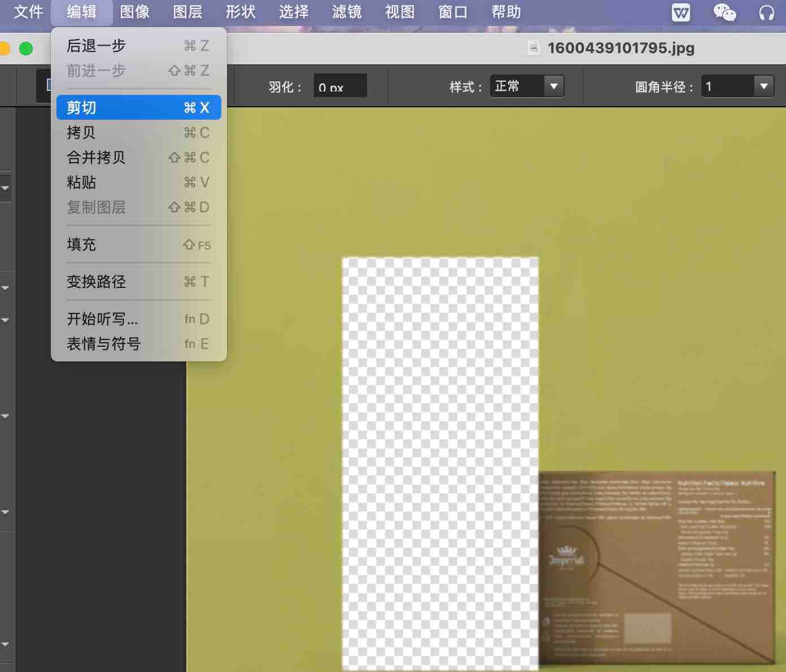Click the 1600439101795.jpg file icon in title

point(534,48)
